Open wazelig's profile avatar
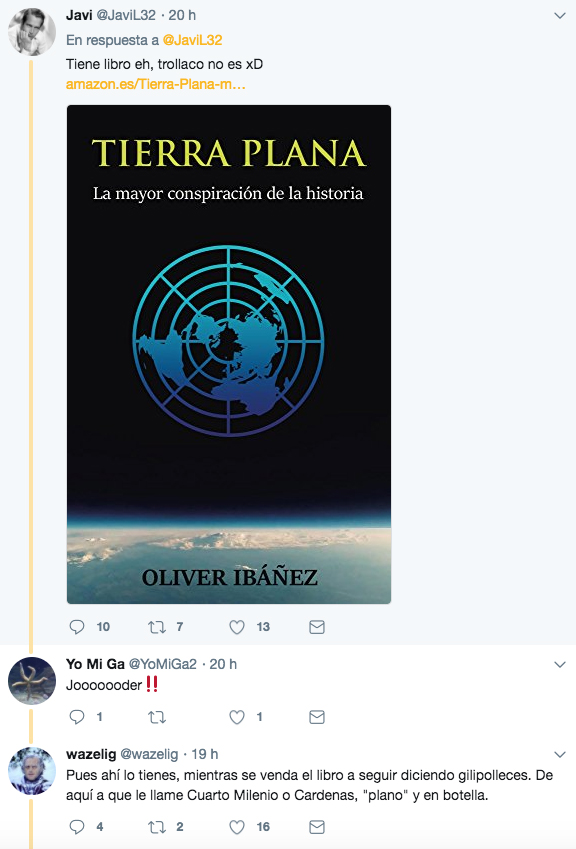Image resolution: width=576 pixels, height=849 pixels. [x=32, y=770]
